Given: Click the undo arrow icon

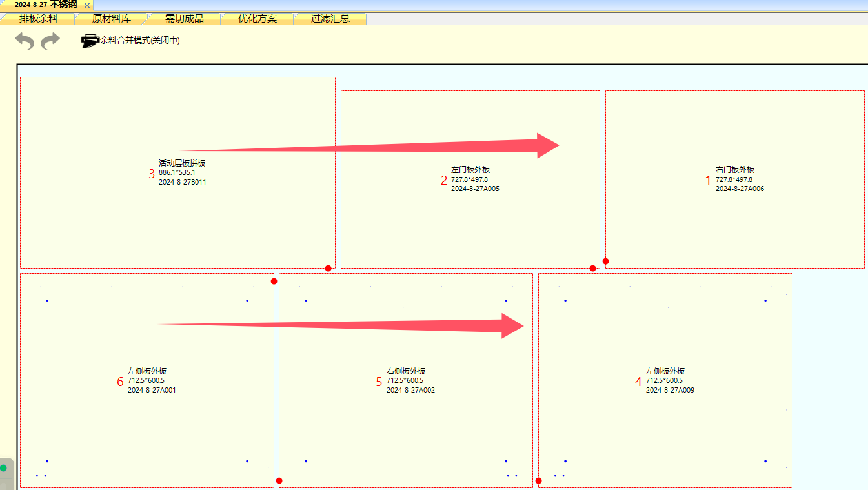Looking at the screenshot, I should [25, 41].
